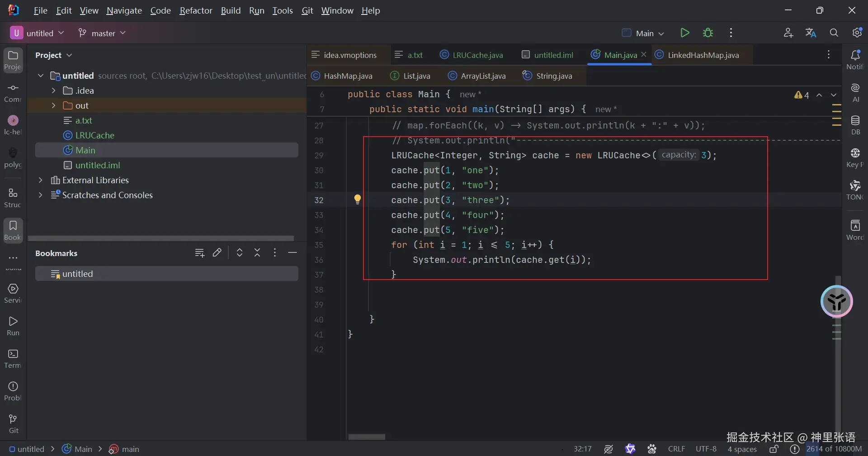Open IDE settings gear icon

pos(857,33)
